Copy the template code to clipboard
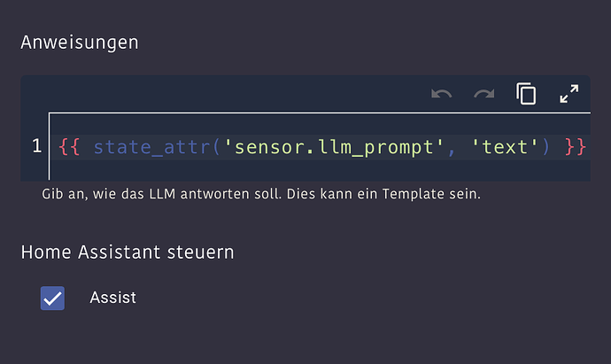The height and width of the screenshot is (364, 611). click(x=526, y=93)
